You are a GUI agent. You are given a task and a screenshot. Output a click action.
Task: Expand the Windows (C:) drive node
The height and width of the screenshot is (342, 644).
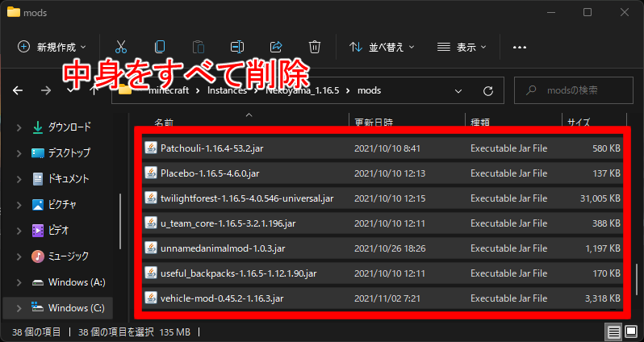[x=19, y=308]
